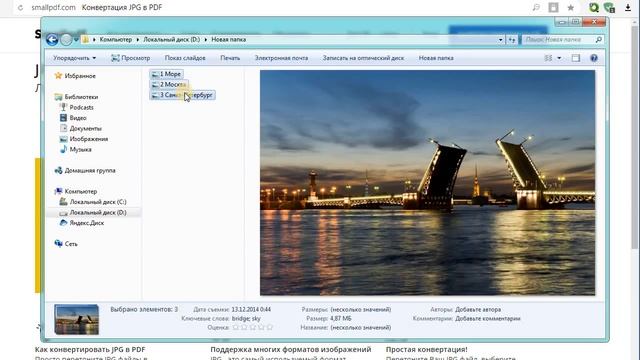Click the folder icon in the address bar
This screenshot has height=360, width=640.
85,40
